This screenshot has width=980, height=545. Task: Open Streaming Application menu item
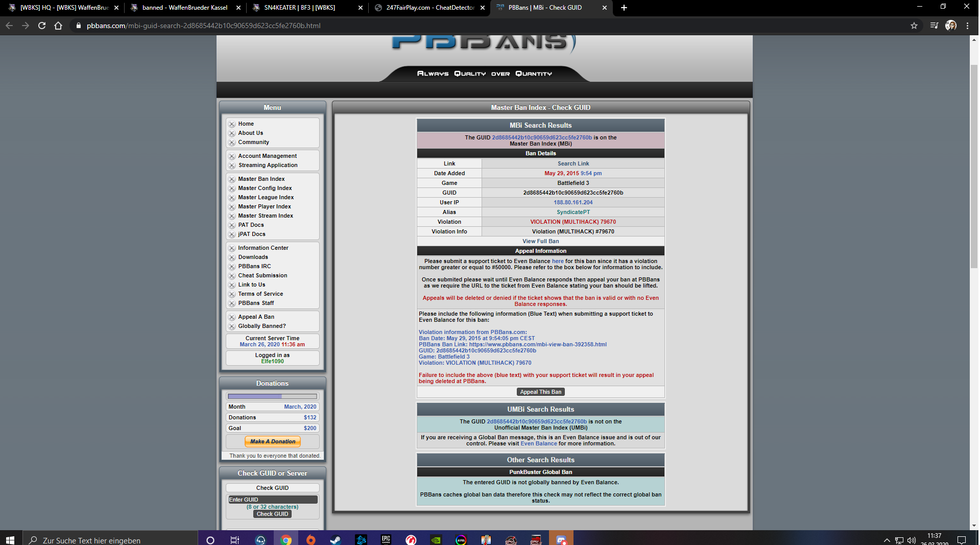(268, 165)
